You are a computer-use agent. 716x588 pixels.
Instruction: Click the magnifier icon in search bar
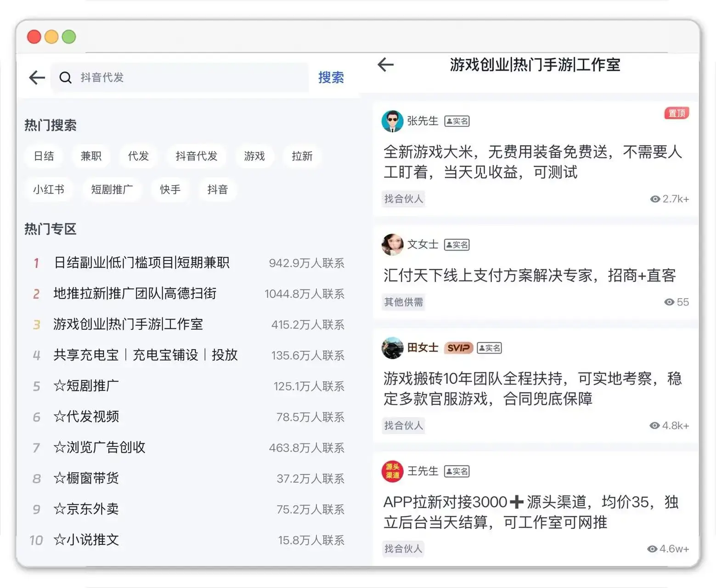click(x=66, y=78)
